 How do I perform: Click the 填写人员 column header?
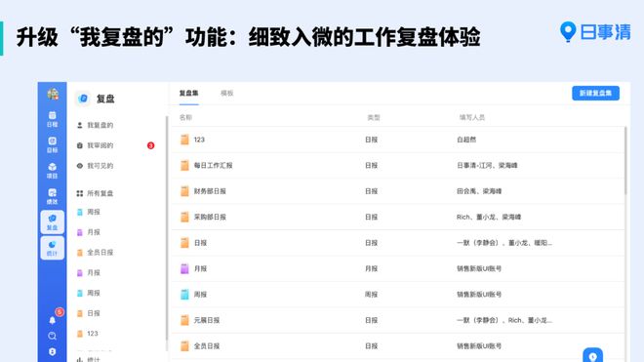[x=472, y=117]
